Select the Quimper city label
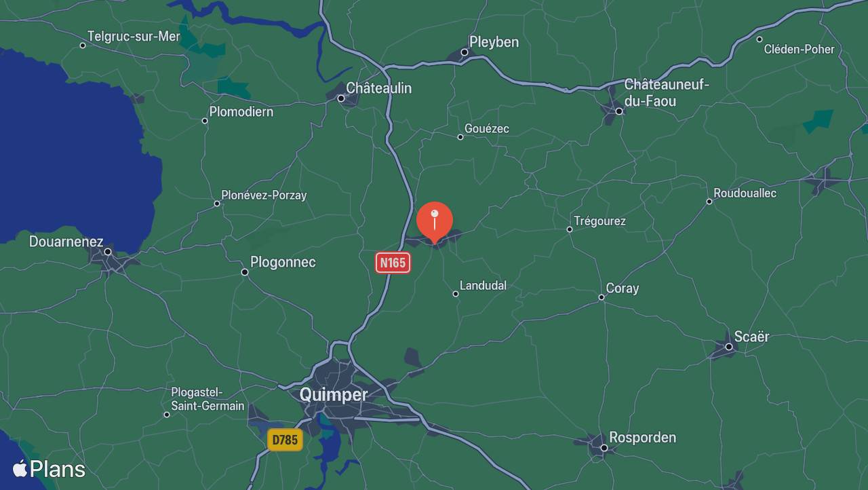The height and width of the screenshot is (490, 868). click(334, 394)
